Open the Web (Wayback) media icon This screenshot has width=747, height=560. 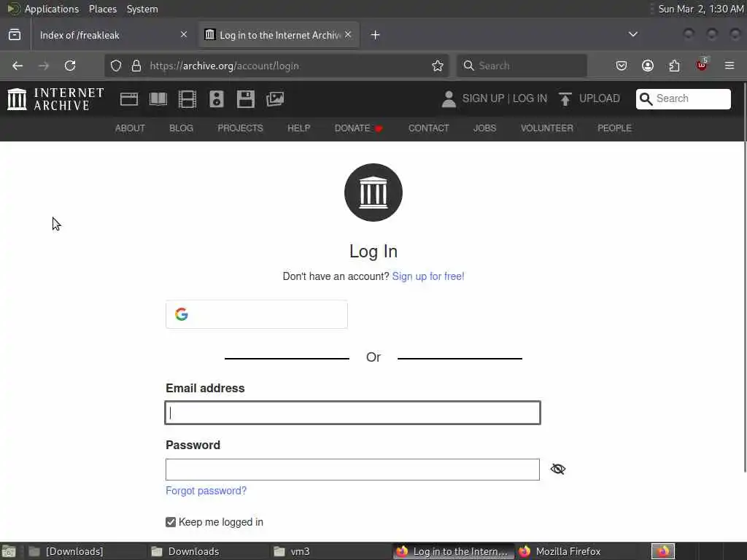[x=129, y=99]
